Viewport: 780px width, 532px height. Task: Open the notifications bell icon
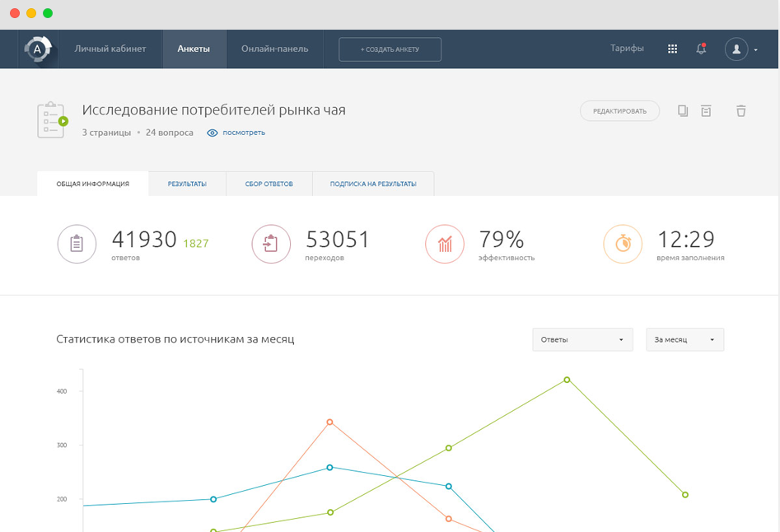click(x=701, y=49)
